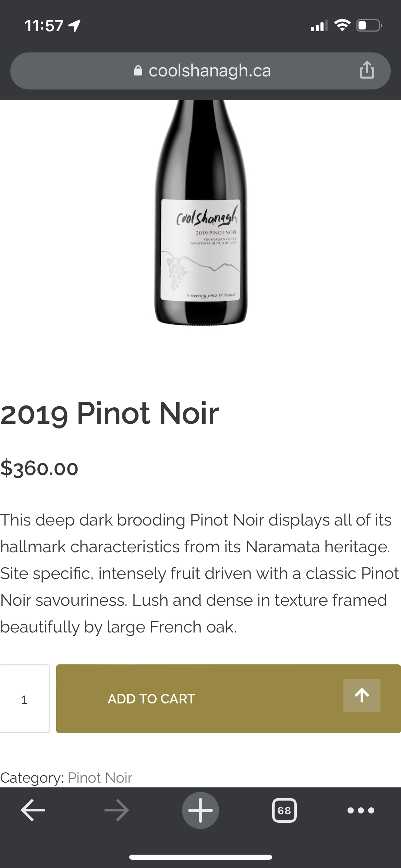Tap the 11:57 clock in status bar
The height and width of the screenshot is (868, 401).
(x=44, y=26)
